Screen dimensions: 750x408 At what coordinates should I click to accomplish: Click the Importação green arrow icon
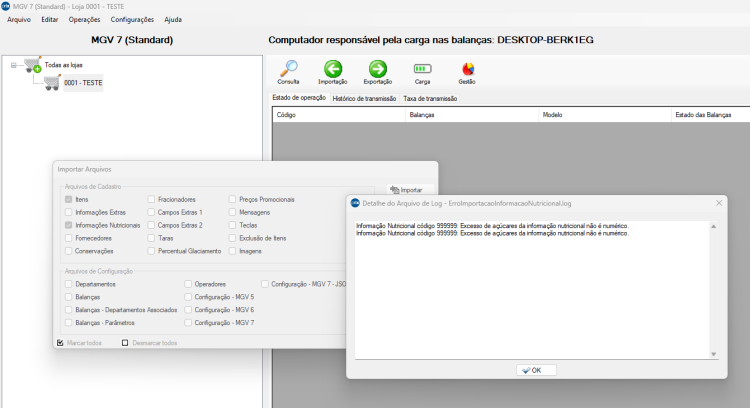click(x=333, y=69)
